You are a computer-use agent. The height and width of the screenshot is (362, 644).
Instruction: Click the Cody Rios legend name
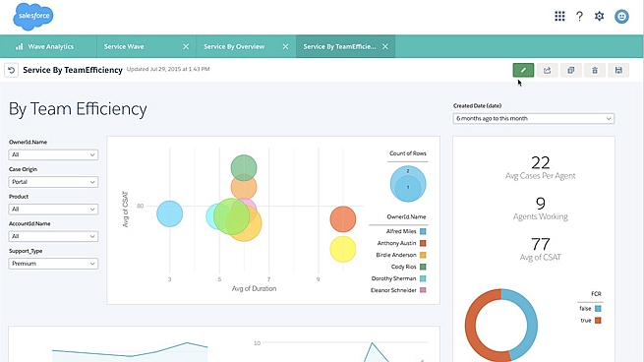tap(403, 267)
